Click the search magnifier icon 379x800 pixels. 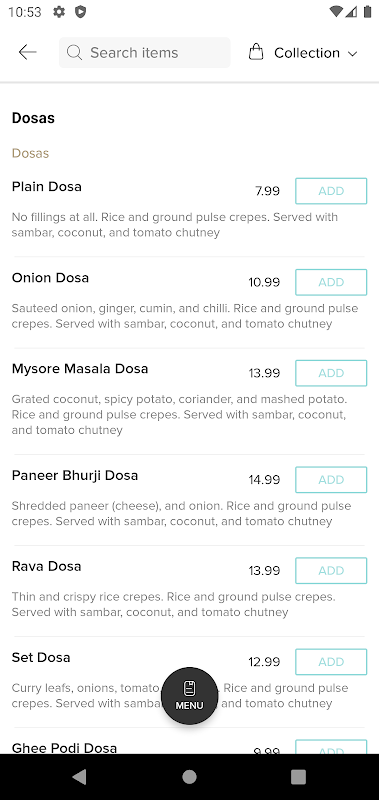pyautogui.click(x=74, y=53)
